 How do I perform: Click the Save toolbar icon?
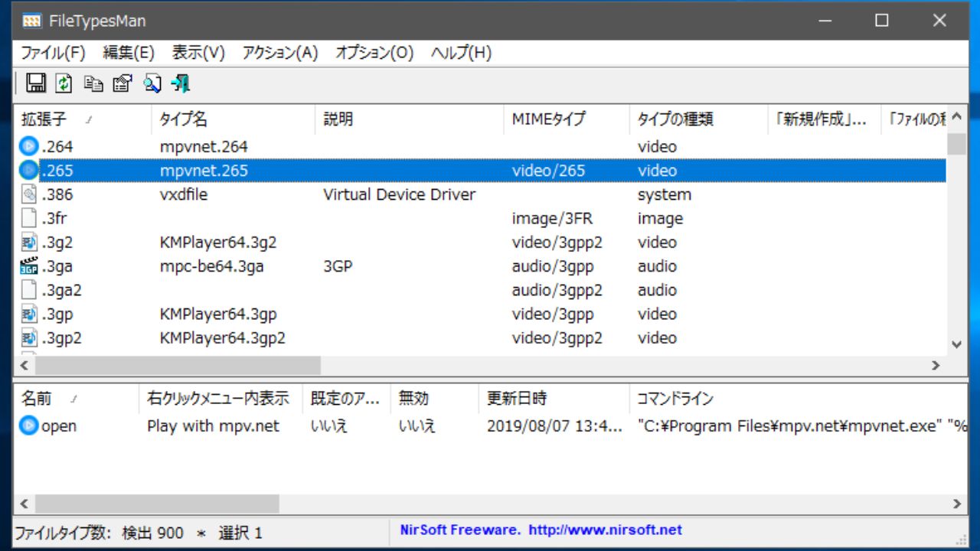[35, 83]
